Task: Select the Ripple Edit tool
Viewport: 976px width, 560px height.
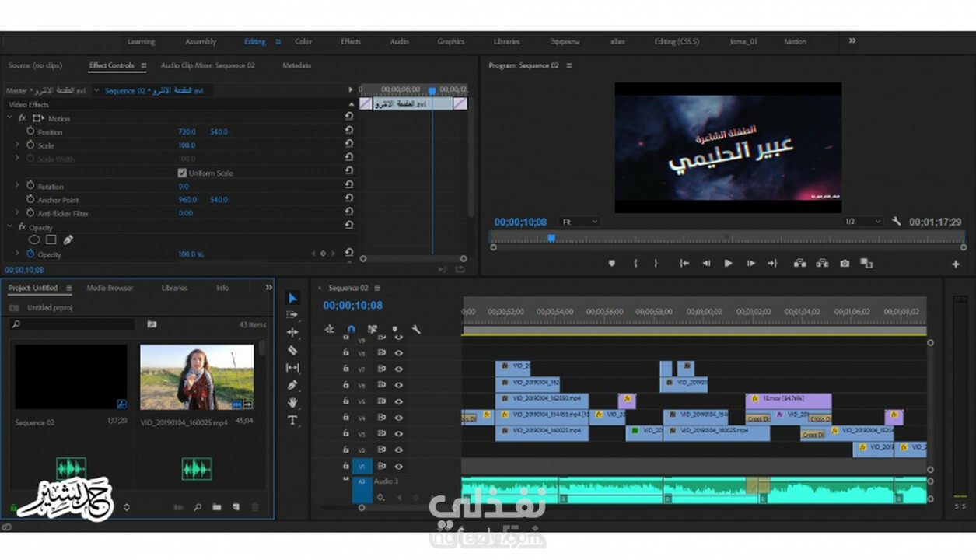Action: (x=292, y=332)
